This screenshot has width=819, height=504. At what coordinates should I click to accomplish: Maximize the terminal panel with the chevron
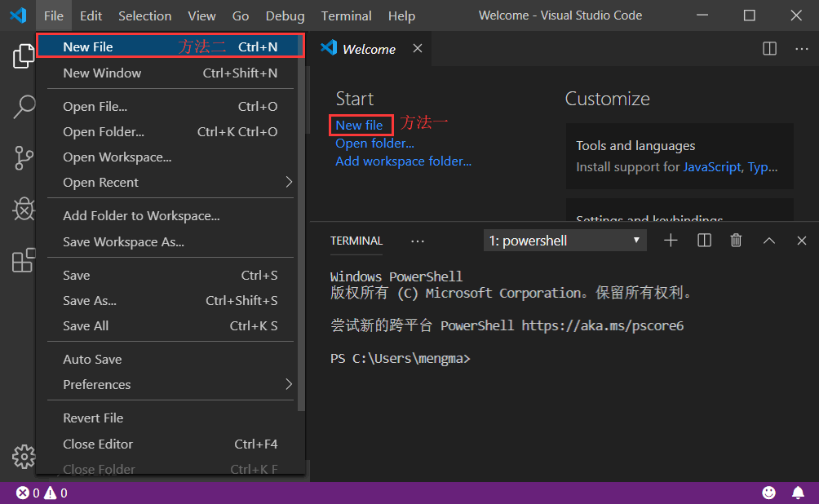(x=768, y=240)
